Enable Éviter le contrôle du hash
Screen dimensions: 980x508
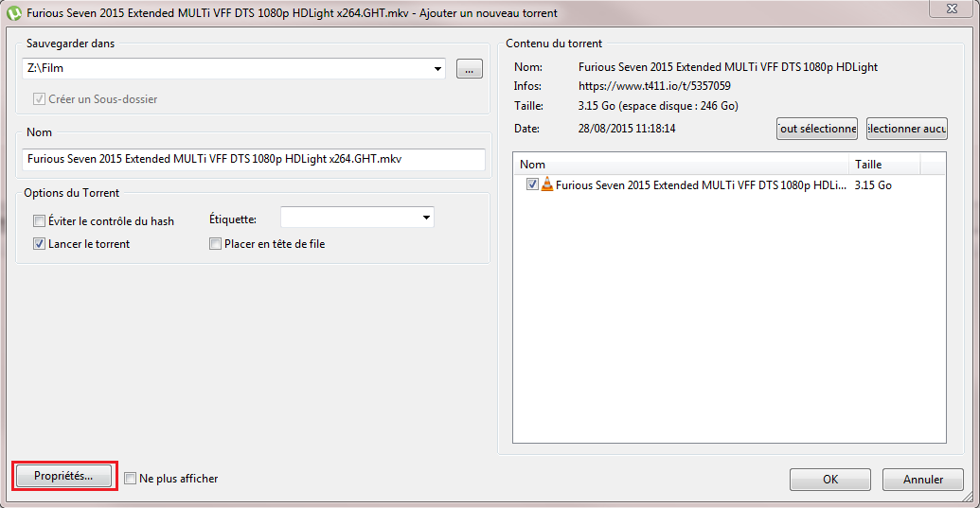pyautogui.click(x=40, y=221)
